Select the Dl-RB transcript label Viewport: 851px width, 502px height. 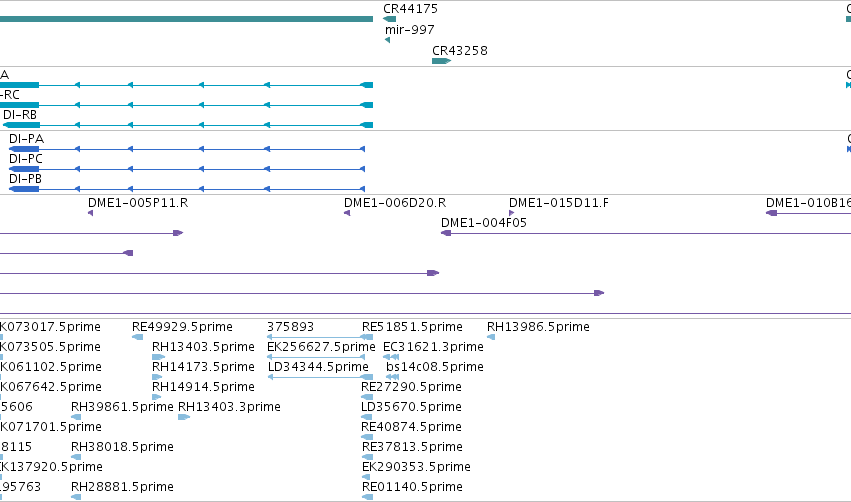point(20,115)
